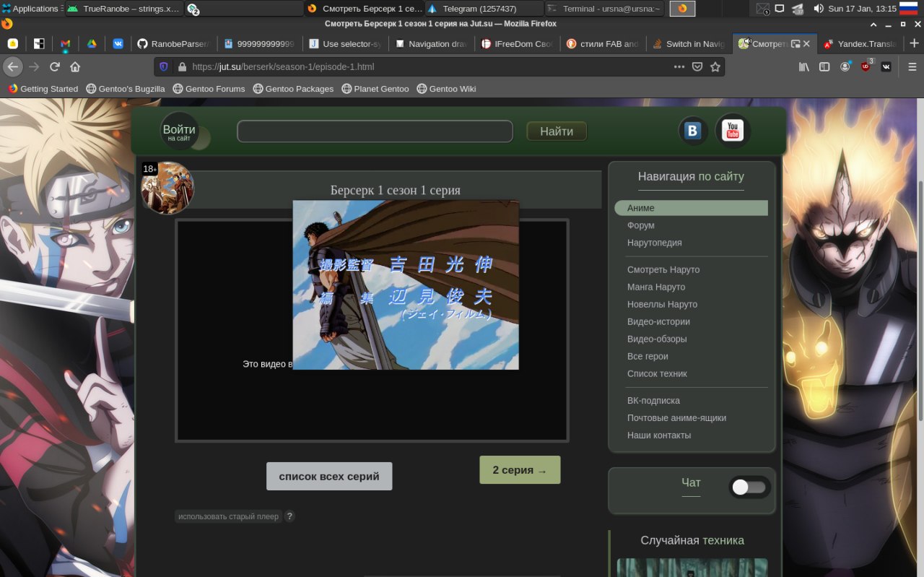Open Gentoo Forums bookmark

(x=209, y=89)
